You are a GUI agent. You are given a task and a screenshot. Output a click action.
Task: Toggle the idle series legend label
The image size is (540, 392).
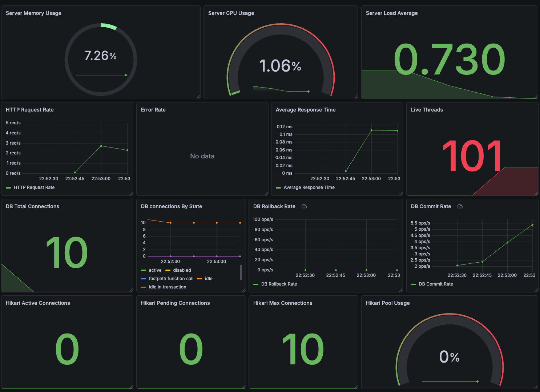[209, 279]
